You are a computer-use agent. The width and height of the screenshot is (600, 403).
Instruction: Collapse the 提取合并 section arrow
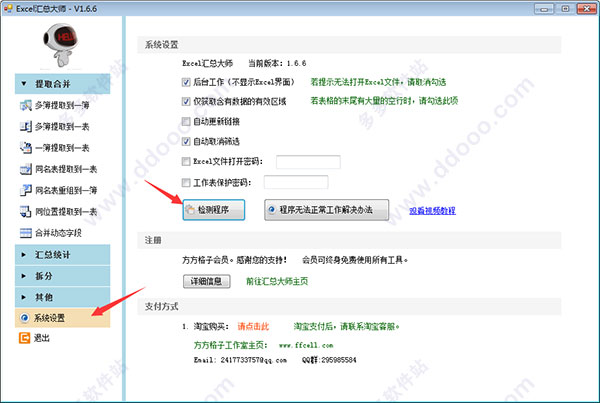click(x=24, y=84)
